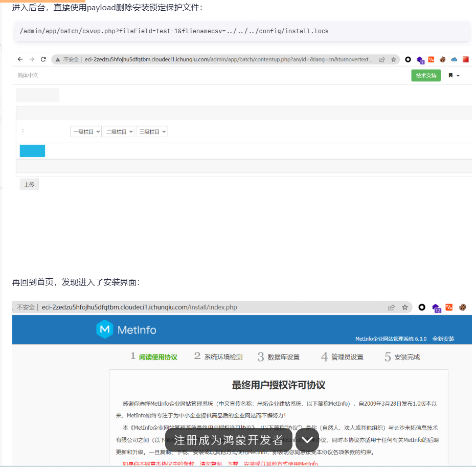Open cookie extension beside install/index.php URL
This screenshot has width=476, height=467.
(462, 307)
